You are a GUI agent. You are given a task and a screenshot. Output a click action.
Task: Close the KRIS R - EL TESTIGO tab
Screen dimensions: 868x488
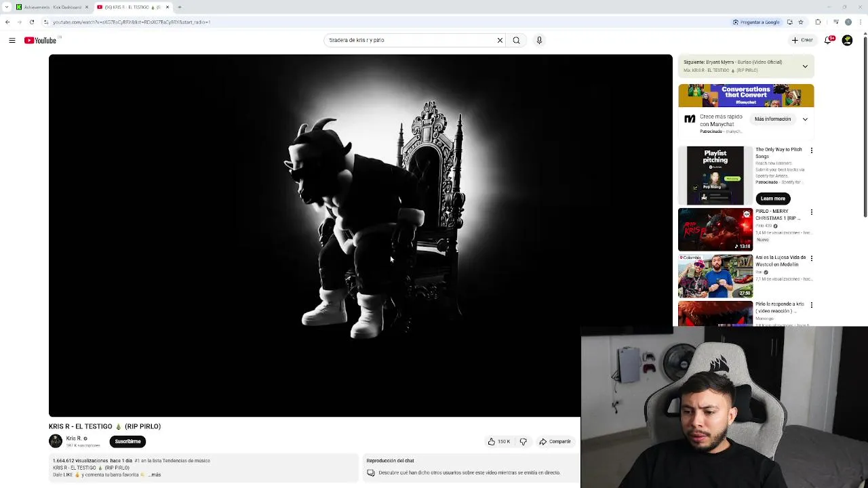[167, 7]
